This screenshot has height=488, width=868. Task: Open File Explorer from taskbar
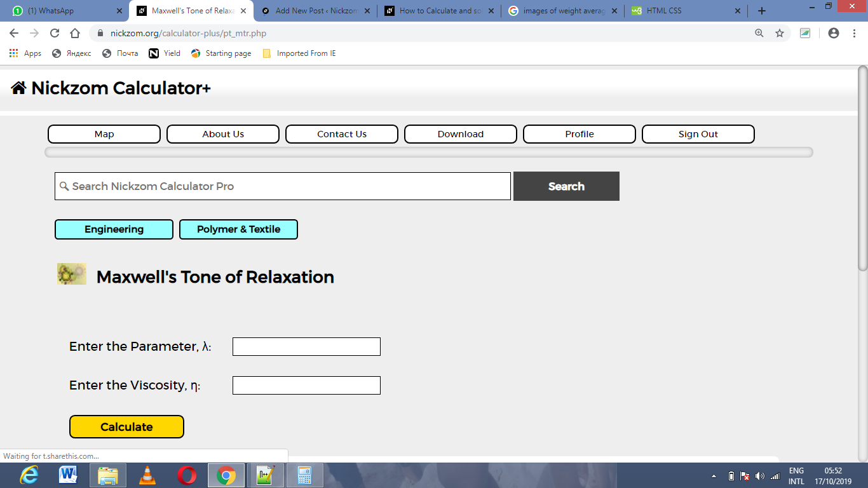108,475
